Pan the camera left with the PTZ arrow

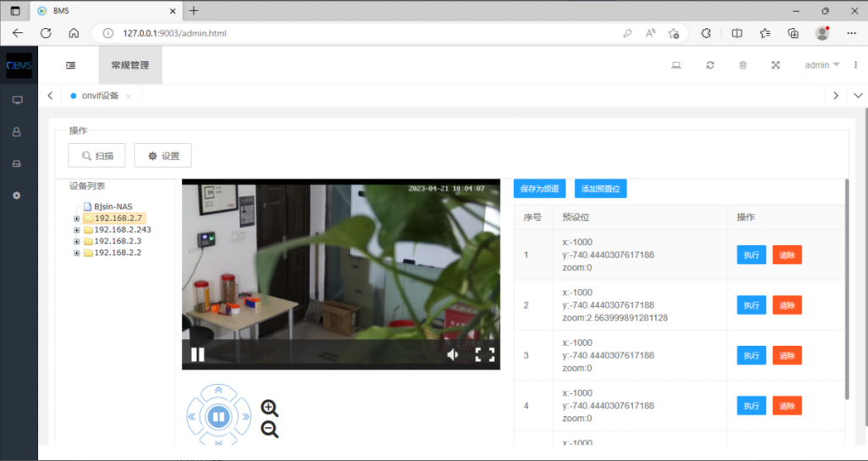coord(192,416)
